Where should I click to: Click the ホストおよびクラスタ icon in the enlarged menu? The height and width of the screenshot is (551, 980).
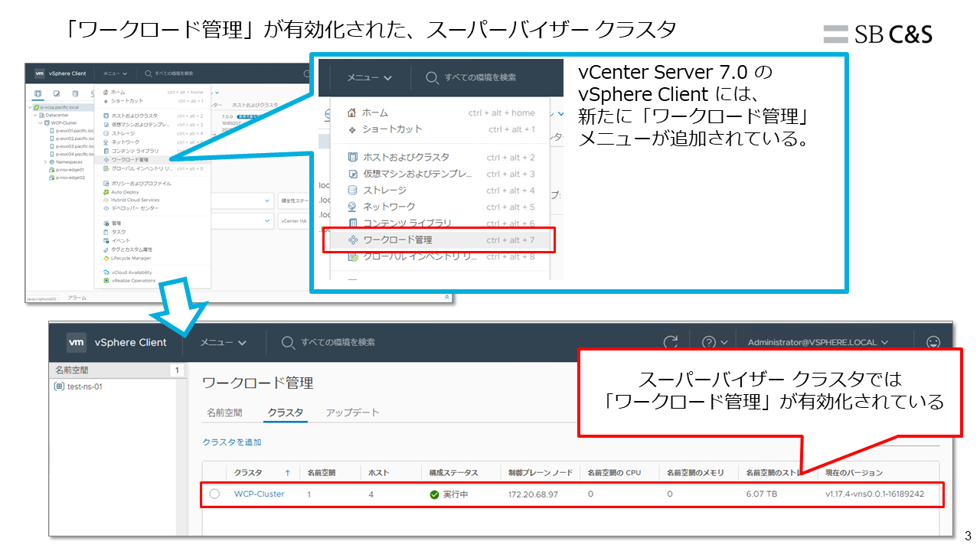click(353, 157)
